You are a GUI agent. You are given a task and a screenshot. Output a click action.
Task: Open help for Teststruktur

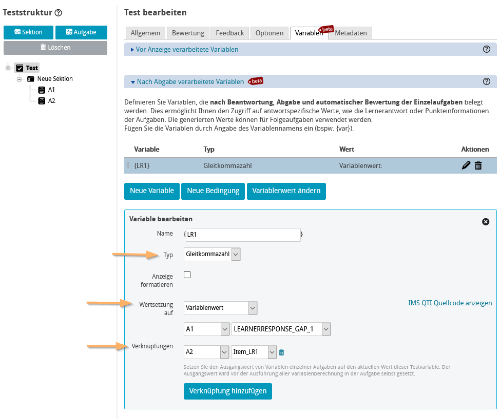coord(58,13)
